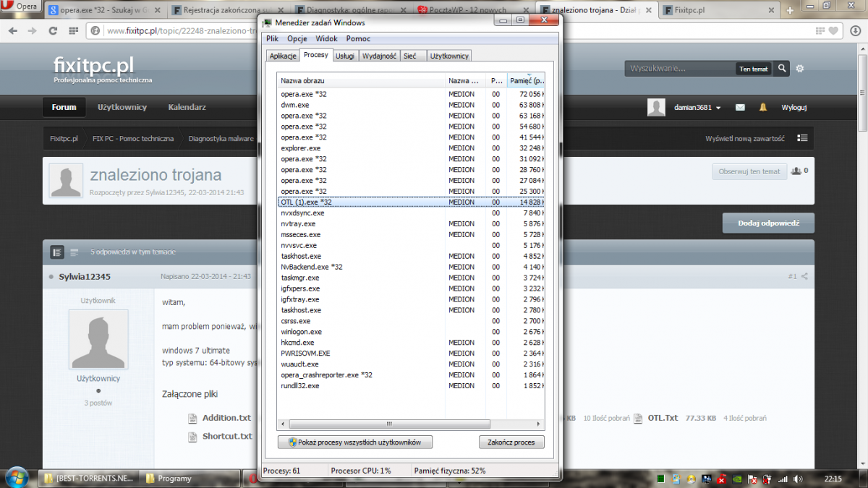
Task: Click the forum search magnifier icon
Action: tap(781, 69)
